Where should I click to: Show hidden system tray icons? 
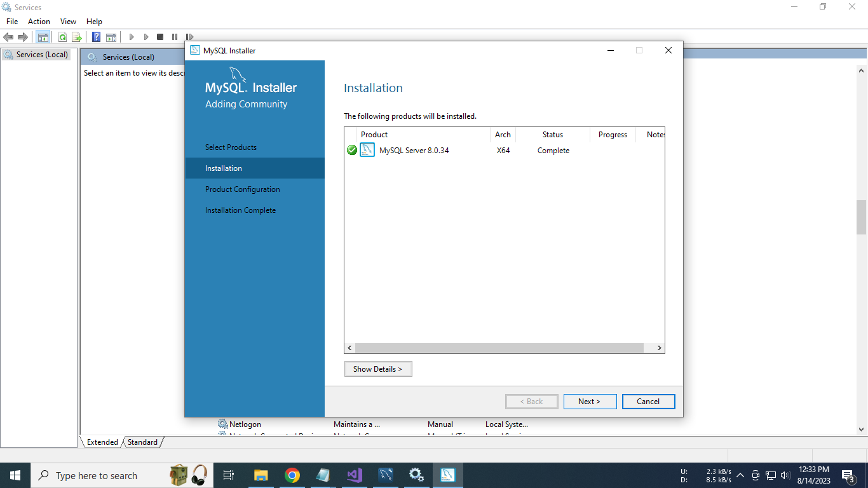coord(740,475)
